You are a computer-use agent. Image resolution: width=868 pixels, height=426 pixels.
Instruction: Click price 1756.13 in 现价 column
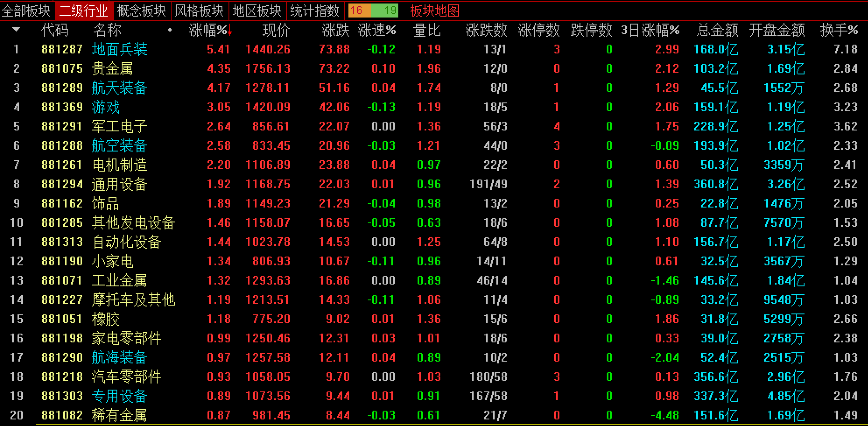268,68
